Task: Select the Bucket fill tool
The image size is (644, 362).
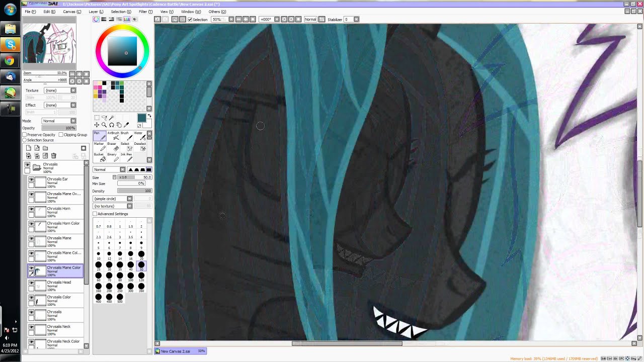Action: 99,157
